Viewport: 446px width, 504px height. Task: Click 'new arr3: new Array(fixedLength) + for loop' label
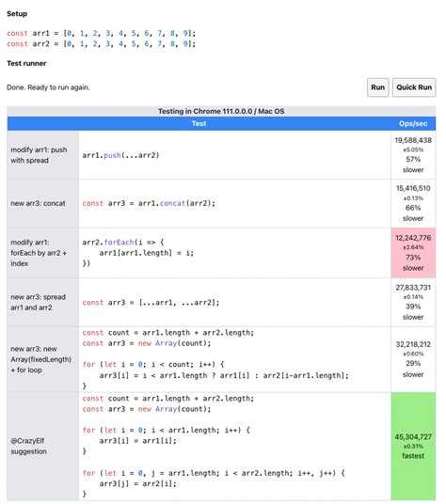(40, 359)
